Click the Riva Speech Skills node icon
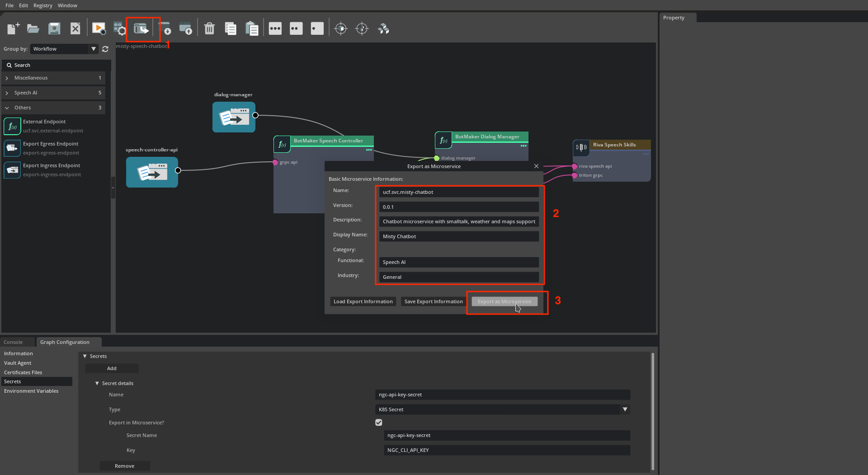868x475 pixels. coord(581,147)
